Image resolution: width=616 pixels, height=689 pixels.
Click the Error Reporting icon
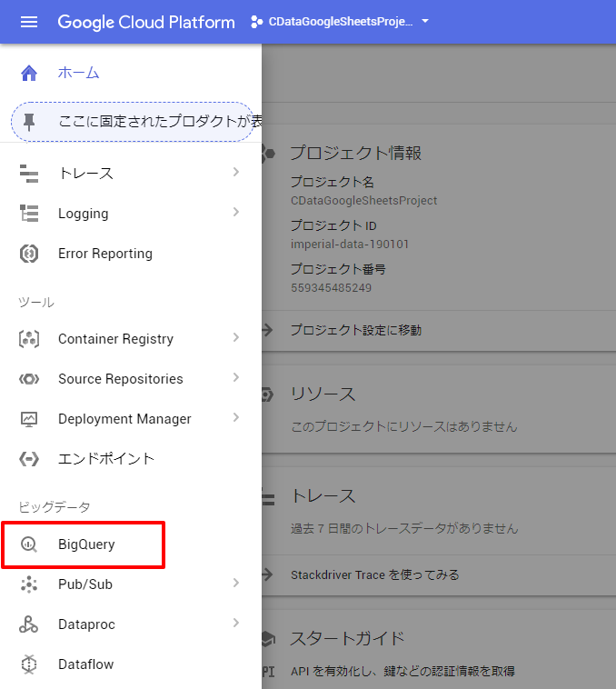tap(29, 254)
